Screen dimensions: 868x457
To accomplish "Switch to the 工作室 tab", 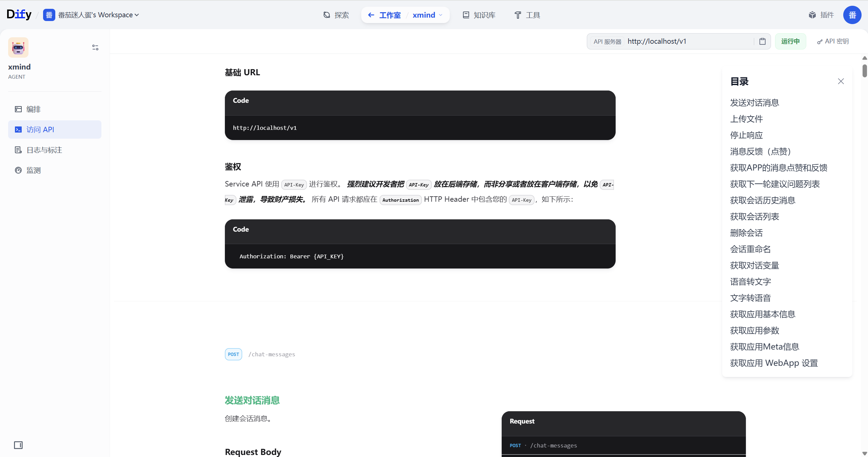I will tap(390, 15).
